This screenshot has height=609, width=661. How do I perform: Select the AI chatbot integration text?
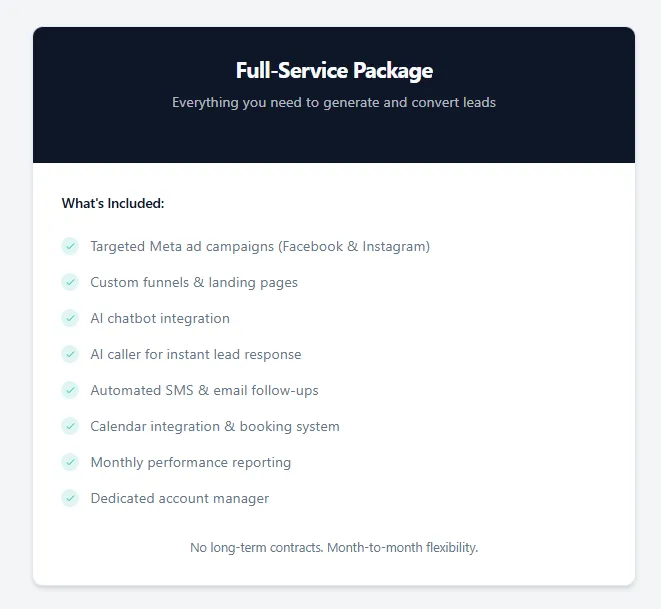[x=160, y=318]
